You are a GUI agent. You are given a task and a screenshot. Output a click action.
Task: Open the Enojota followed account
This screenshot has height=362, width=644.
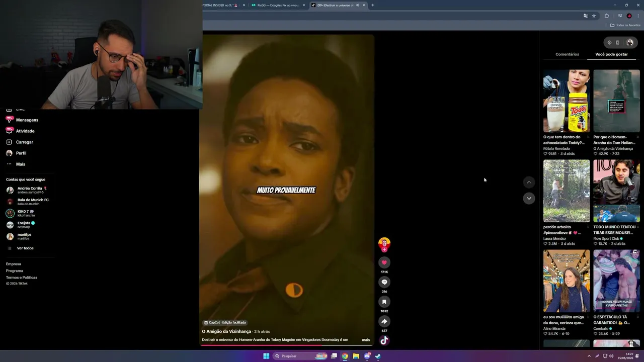point(21,225)
